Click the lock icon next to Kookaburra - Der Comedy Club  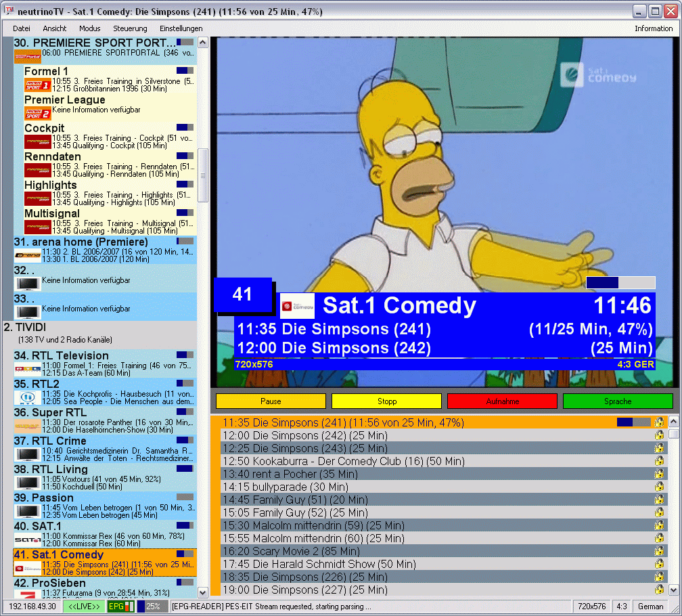(x=659, y=461)
